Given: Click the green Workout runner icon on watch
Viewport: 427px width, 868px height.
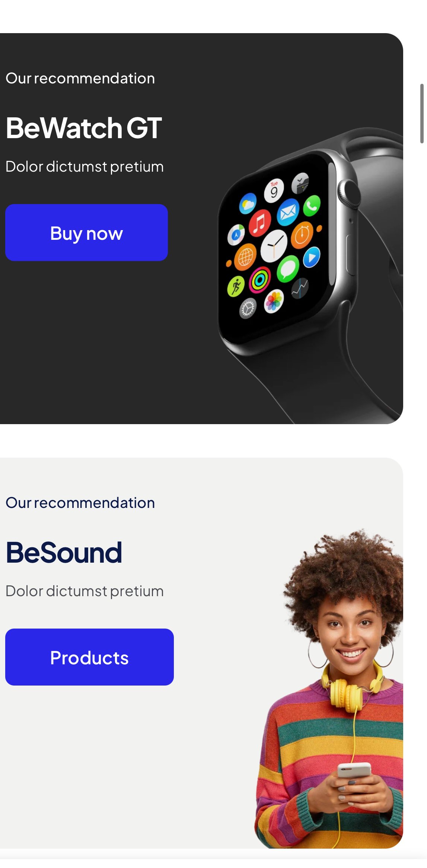Looking at the screenshot, I should point(236,286).
